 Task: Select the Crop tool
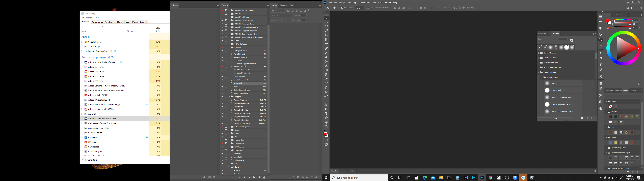tap(326, 35)
